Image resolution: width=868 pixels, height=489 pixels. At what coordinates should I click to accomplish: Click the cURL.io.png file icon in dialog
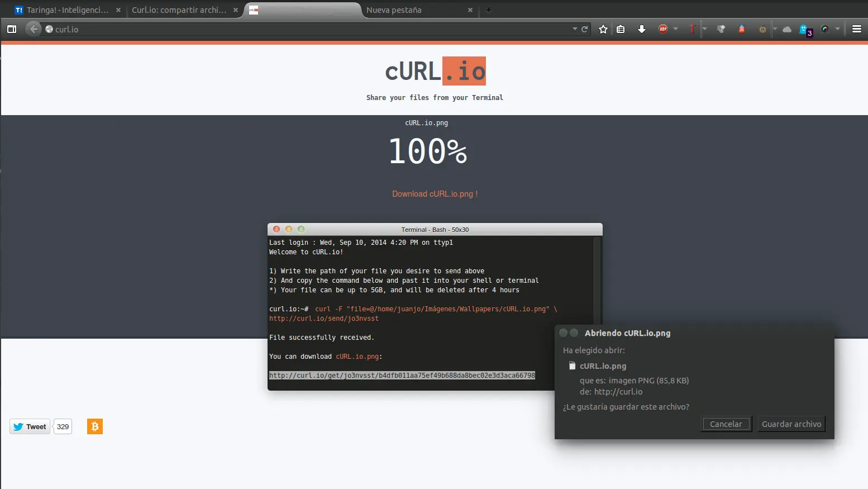[572, 365]
